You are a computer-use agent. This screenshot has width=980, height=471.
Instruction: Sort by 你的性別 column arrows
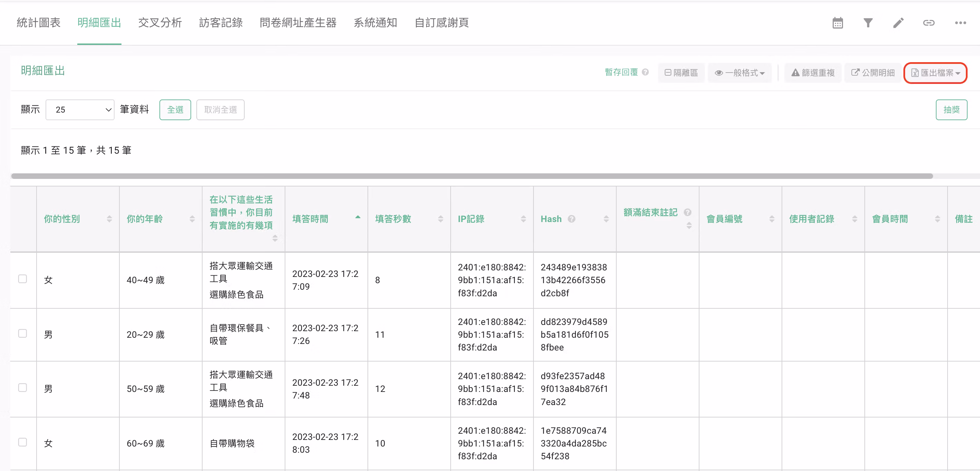tap(110, 219)
